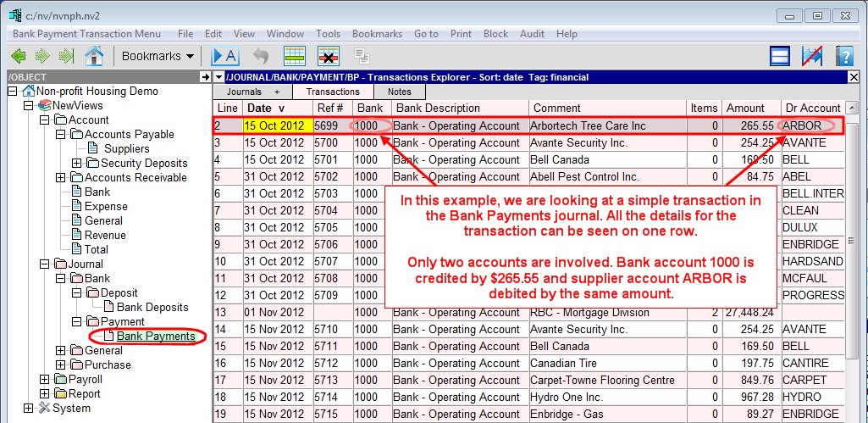Collapse the Accounts Payable folder
The height and width of the screenshot is (423, 868).
click(x=61, y=135)
